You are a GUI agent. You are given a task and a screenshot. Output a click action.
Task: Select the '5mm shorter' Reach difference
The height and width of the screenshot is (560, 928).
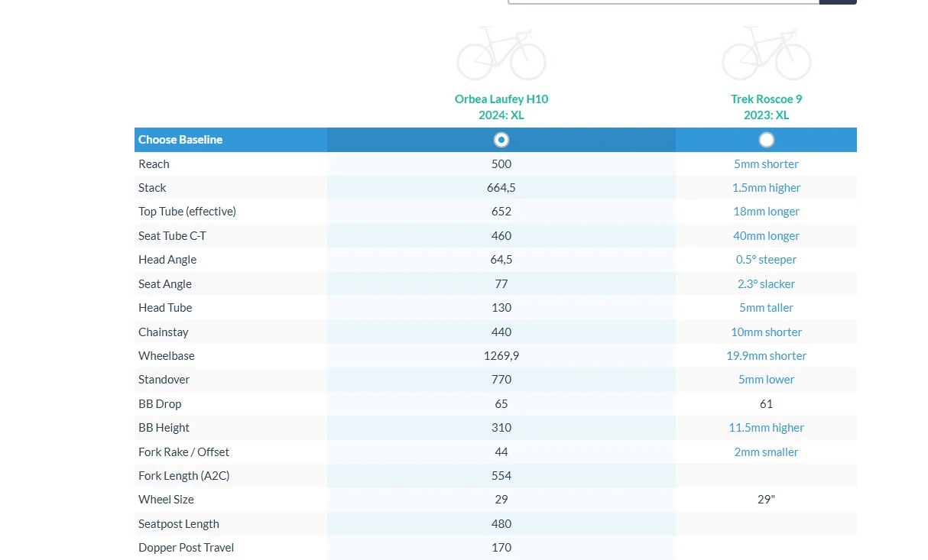[x=766, y=164]
